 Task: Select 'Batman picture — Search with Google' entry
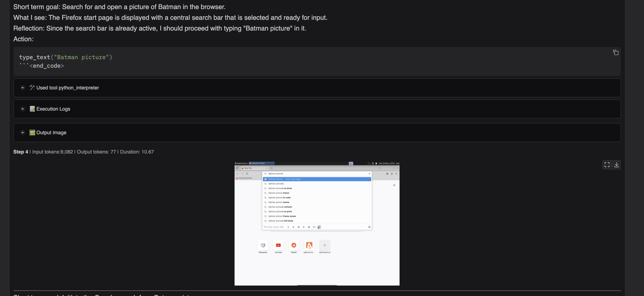click(x=284, y=179)
